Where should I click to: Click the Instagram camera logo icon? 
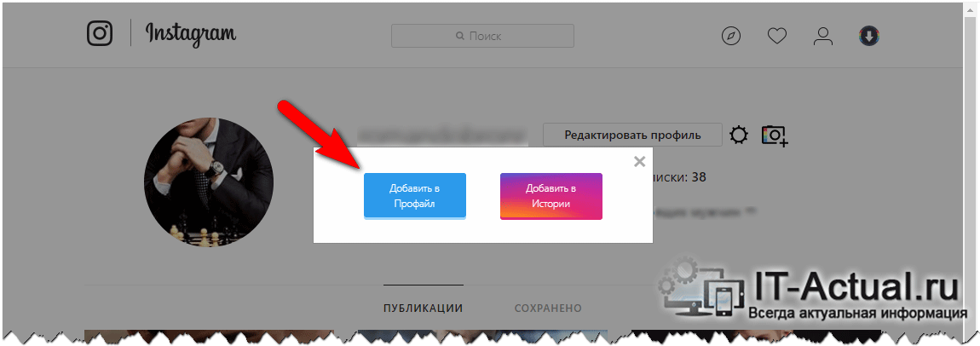click(100, 34)
